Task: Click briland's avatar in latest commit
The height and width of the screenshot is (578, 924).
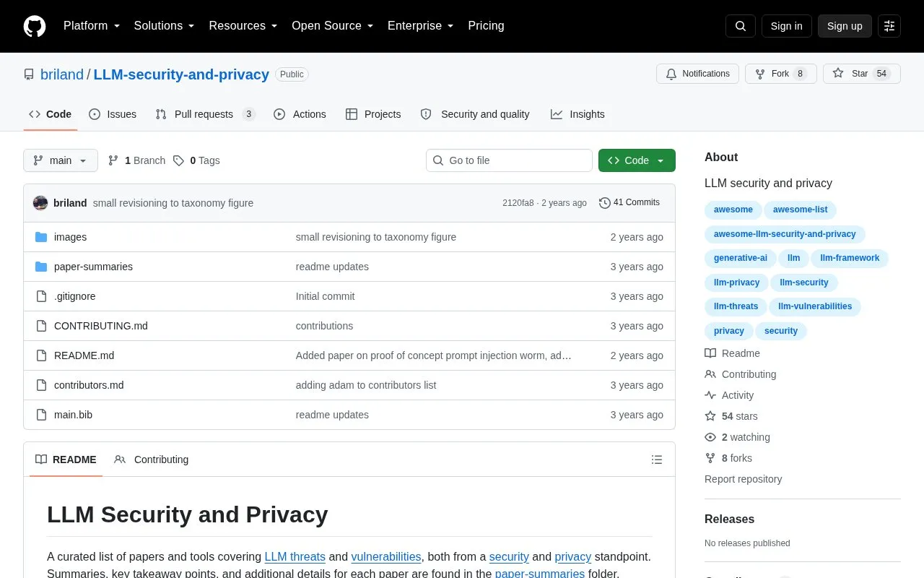Action: coord(40,203)
